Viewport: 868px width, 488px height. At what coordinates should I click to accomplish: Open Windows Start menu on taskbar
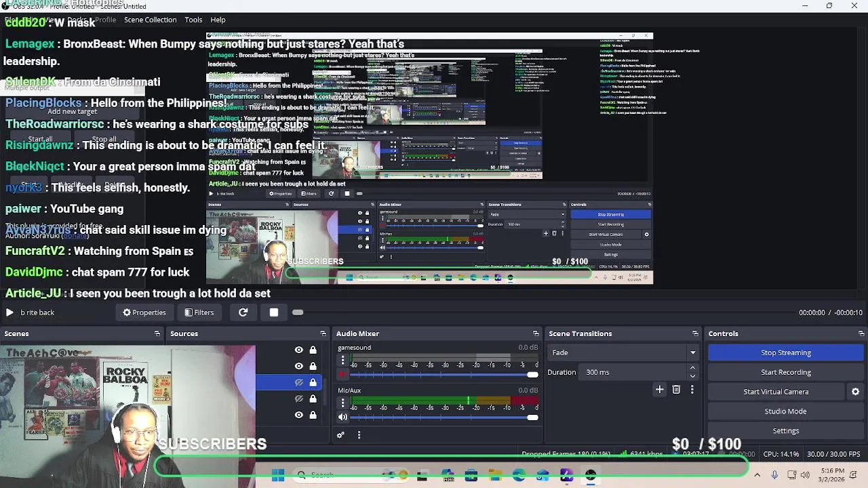point(278,476)
